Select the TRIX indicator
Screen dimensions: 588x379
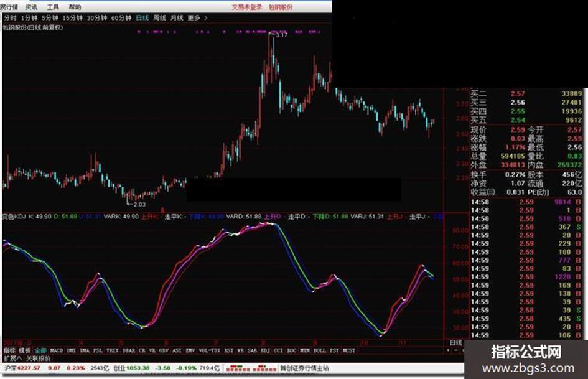click(x=113, y=350)
